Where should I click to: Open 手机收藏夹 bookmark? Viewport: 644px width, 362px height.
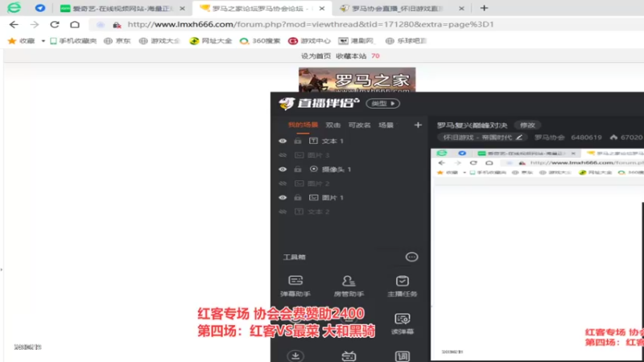(73, 41)
